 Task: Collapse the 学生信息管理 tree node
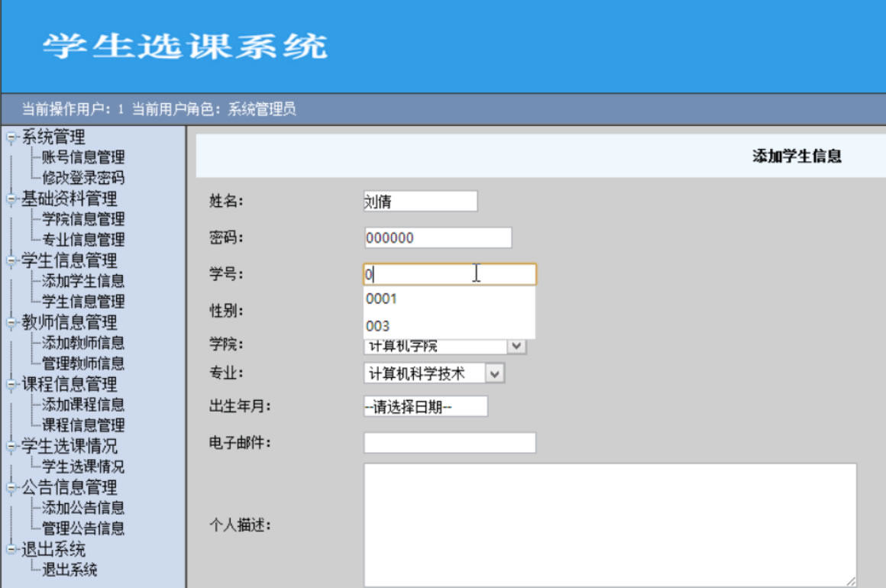point(11,262)
